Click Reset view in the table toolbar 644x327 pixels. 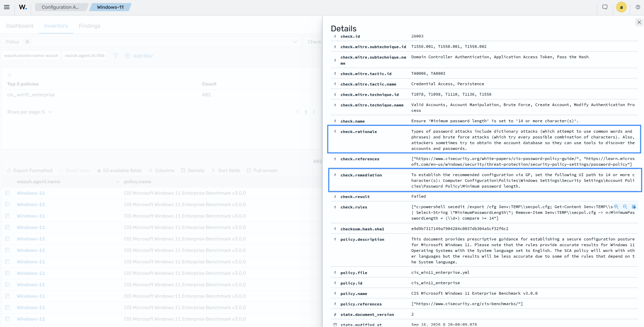coord(75,170)
